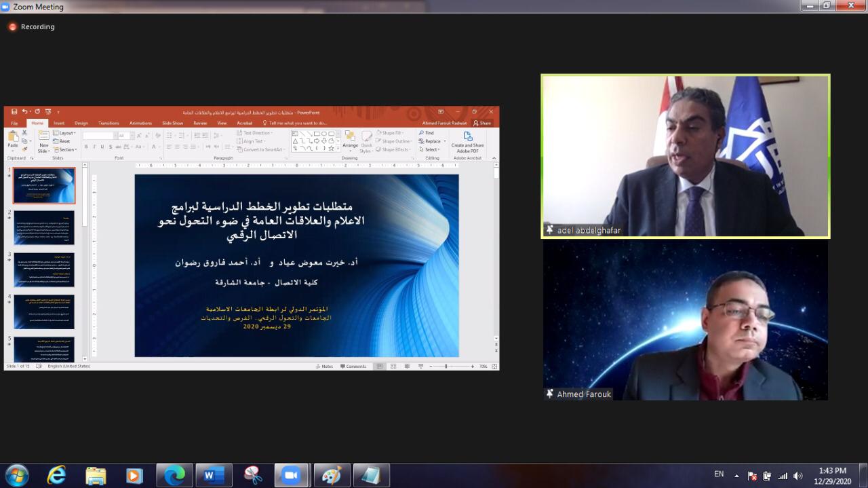Switch to Normal view in status bar

[x=380, y=367]
